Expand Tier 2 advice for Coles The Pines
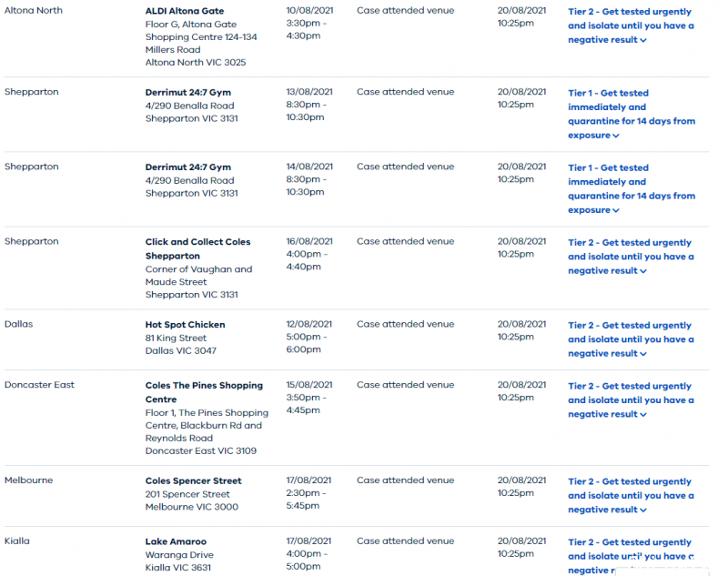The image size is (728, 576). tap(630, 400)
